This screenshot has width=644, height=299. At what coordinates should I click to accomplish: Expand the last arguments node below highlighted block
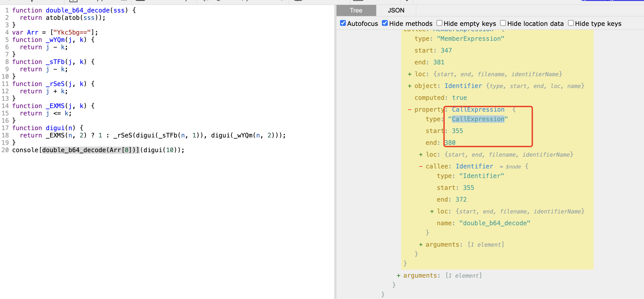point(398,276)
